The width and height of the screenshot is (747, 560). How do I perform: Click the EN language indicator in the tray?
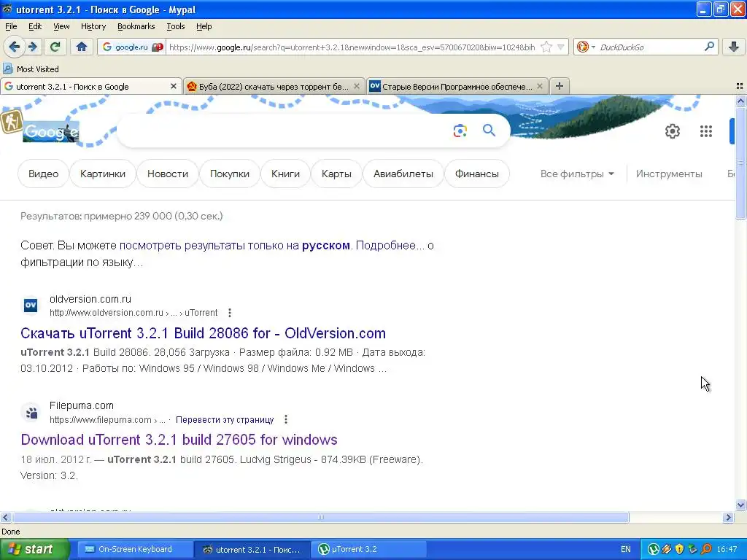[x=625, y=549]
